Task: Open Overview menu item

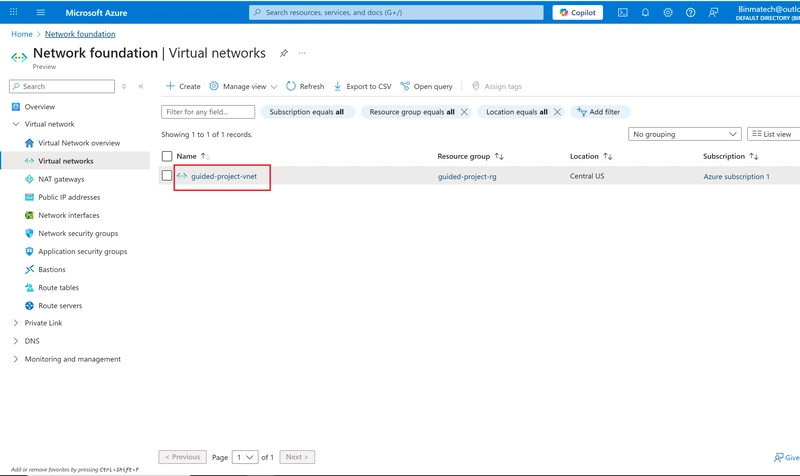Action: point(40,107)
